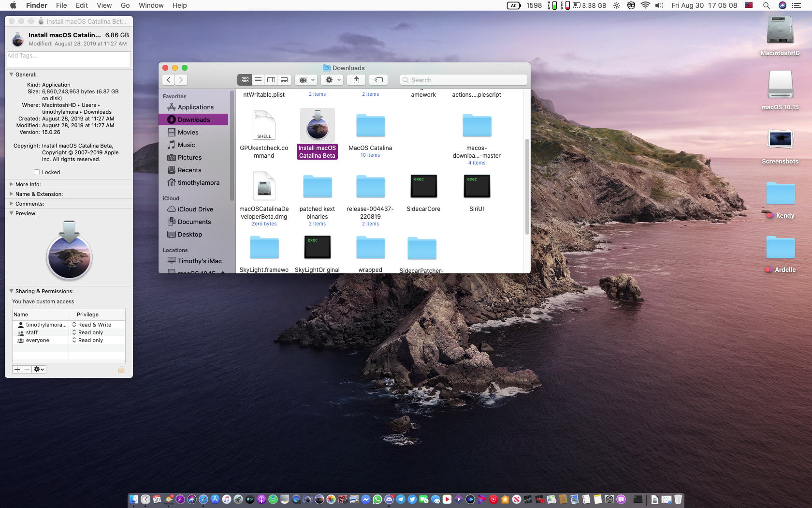Click the Finder file list vertical scrollbar

pos(527,187)
